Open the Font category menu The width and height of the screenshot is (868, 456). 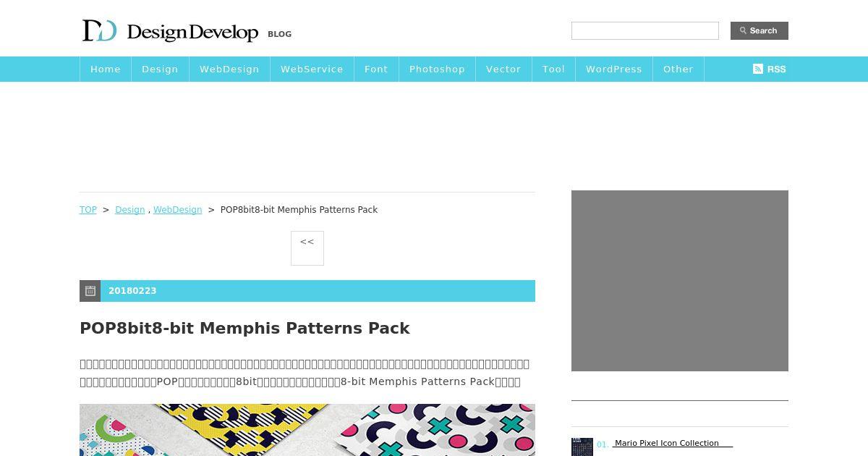[376, 69]
